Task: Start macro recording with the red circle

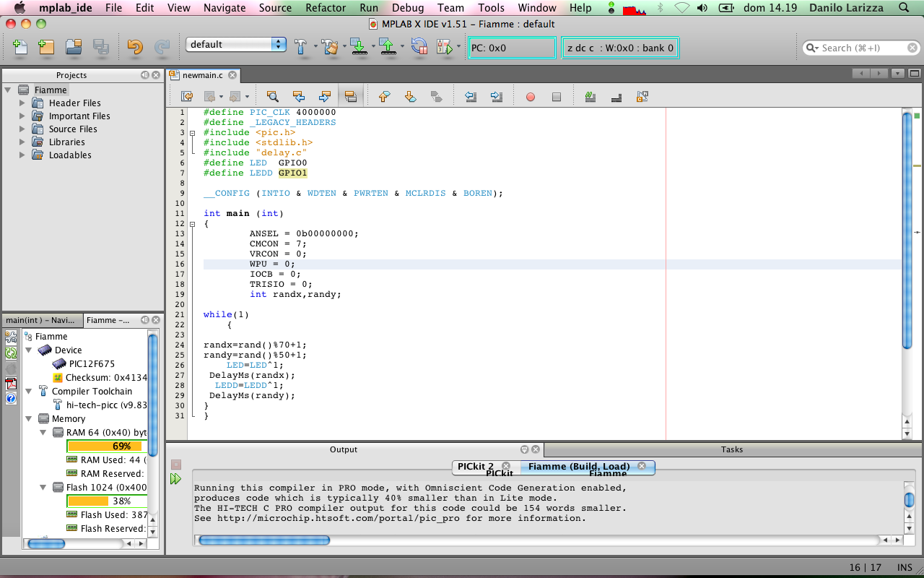Action: point(531,97)
